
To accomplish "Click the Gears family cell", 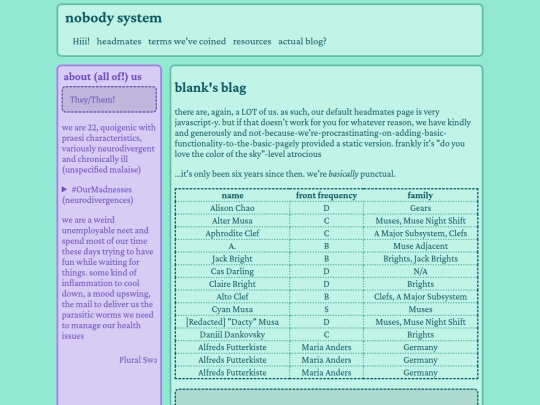I will [x=420, y=208].
